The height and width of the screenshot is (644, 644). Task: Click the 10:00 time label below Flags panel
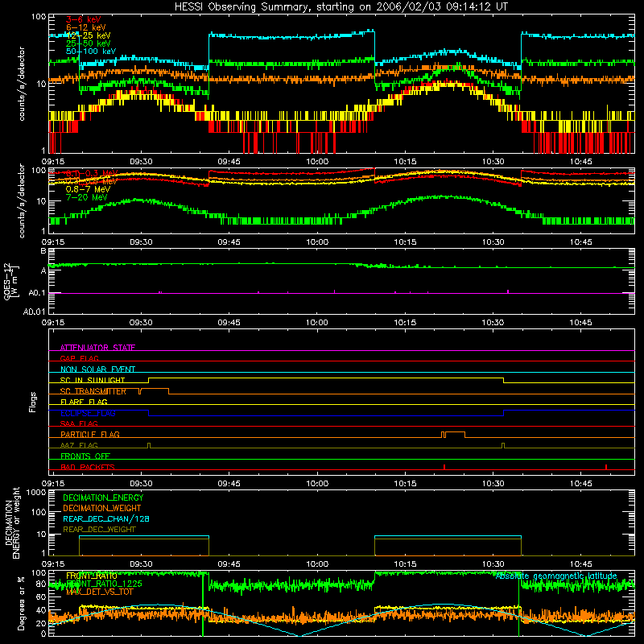coord(317,484)
